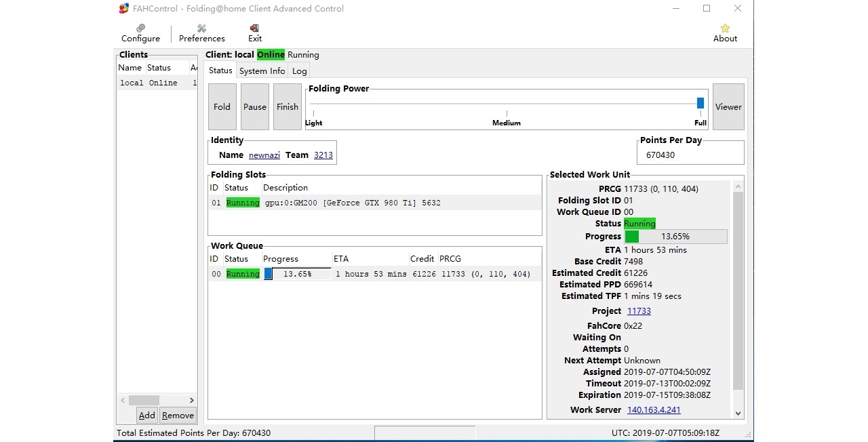Click the Expiration value 2019-07-15T09:38:08Z
The image size is (868, 442).
667,395
